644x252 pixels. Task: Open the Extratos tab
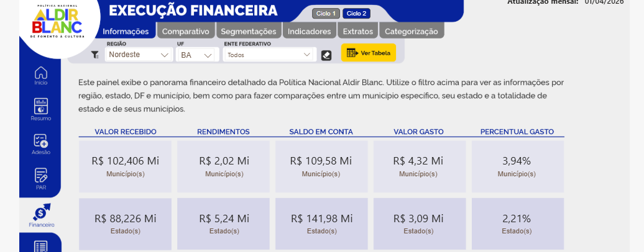[x=358, y=31]
